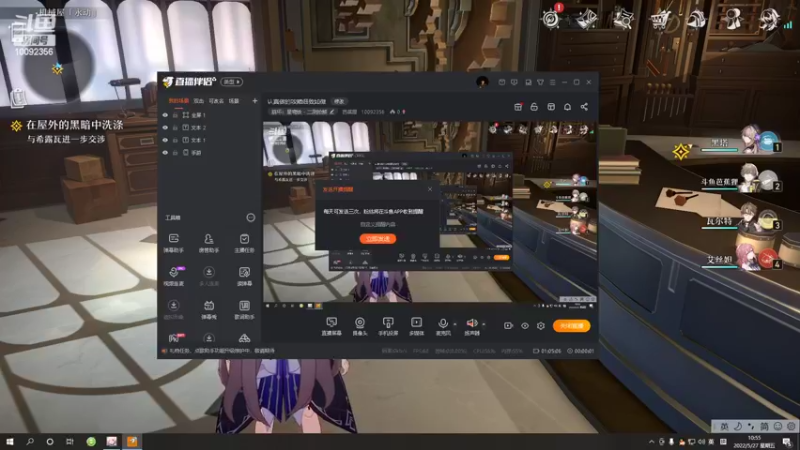The height and width of the screenshot is (450, 800).
Task: Open the hamburger menu in title bar
Action: tap(552, 82)
